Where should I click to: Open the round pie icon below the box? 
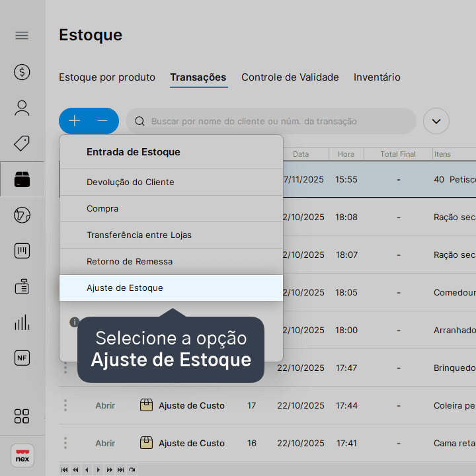point(22,216)
